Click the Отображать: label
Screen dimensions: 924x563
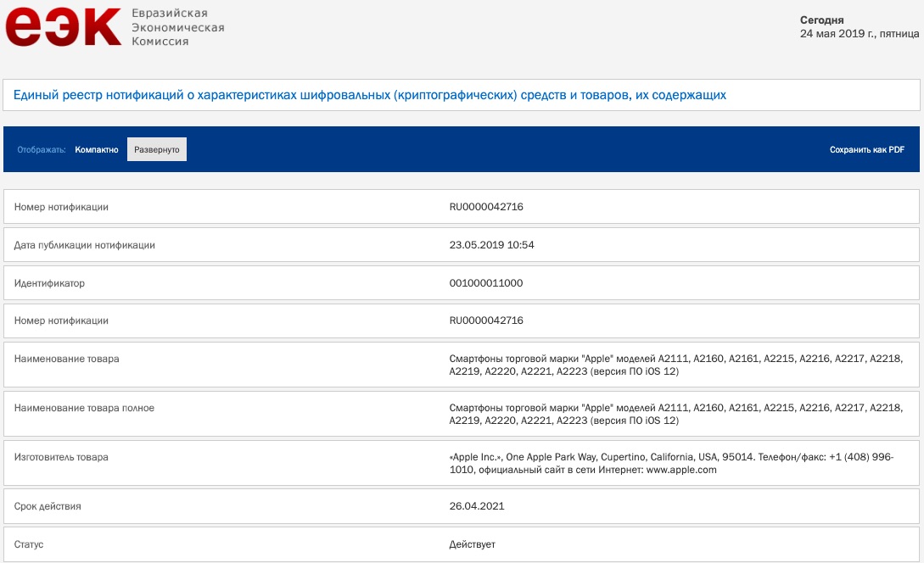42,149
